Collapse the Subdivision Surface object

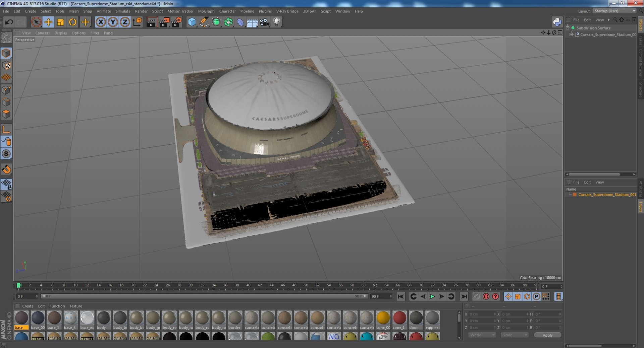tap(568, 28)
